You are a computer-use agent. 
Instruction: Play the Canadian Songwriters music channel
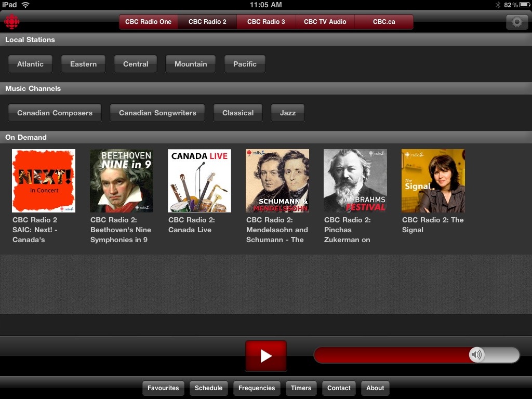click(x=157, y=113)
